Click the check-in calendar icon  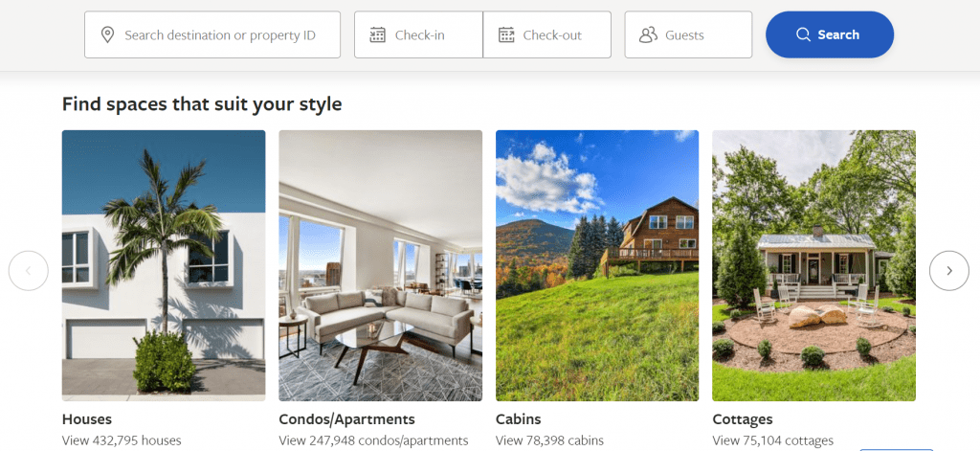(377, 34)
